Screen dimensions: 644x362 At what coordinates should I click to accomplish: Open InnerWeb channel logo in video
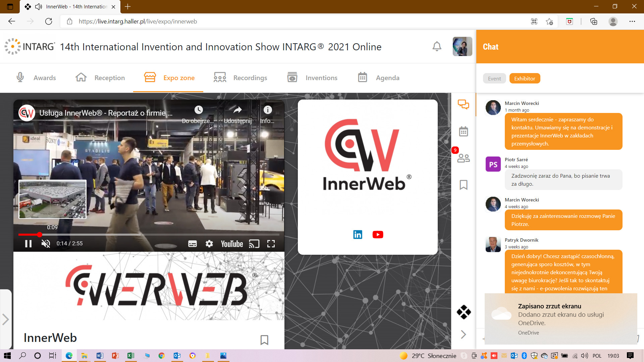click(27, 113)
